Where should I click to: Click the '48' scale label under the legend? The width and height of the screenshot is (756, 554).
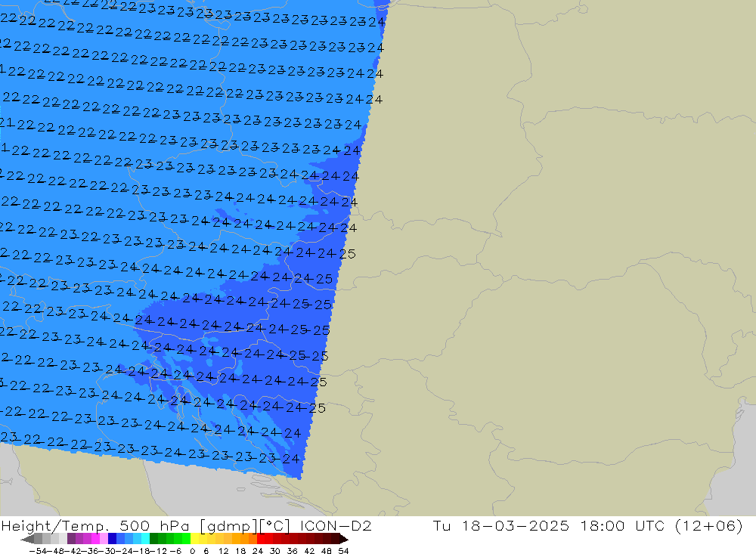[x=327, y=551]
